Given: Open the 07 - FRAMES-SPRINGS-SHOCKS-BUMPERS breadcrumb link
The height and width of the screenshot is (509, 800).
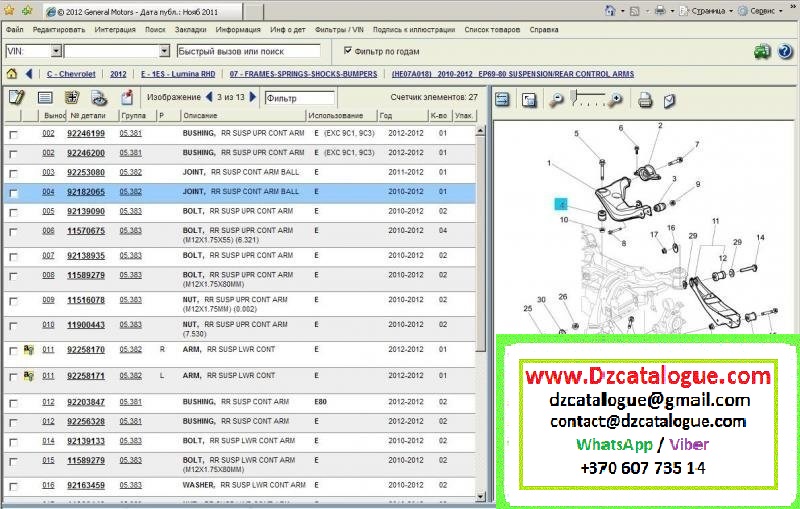Looking at the screenshot, I should (303, 74).
